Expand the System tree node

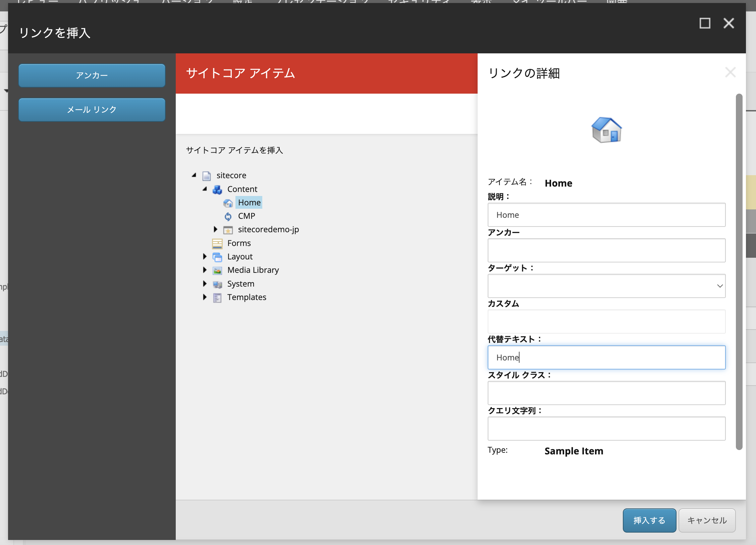pos(205,284)
